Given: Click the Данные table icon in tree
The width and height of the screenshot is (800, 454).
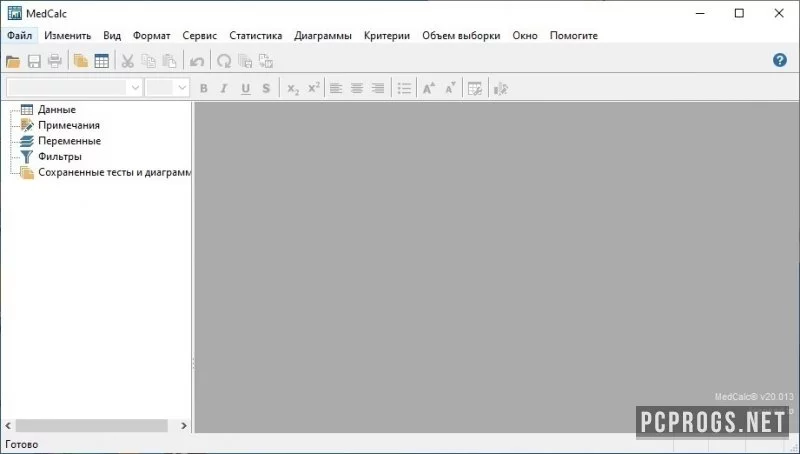Looking at the screenshot, I should click(x=27, y=110).
